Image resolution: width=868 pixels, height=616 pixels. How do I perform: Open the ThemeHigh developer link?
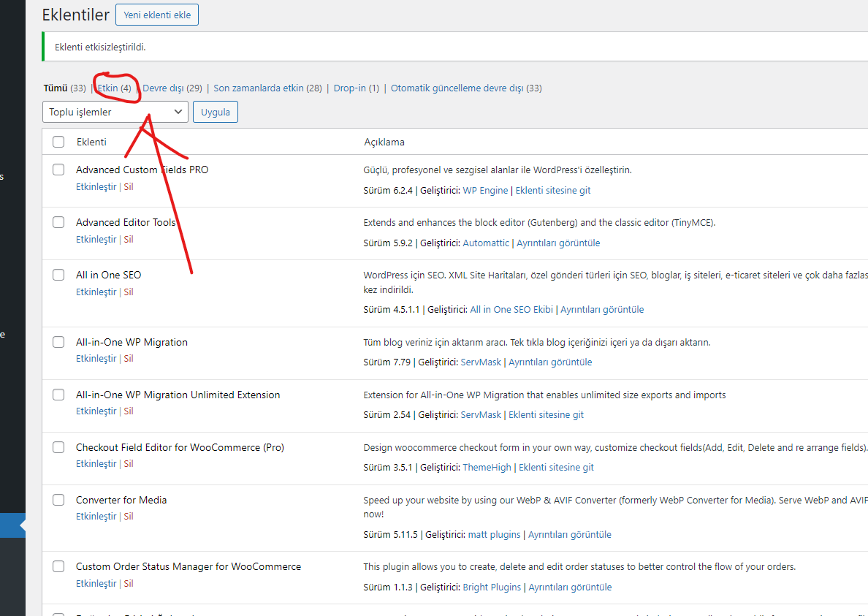click(x=487, y=467)
